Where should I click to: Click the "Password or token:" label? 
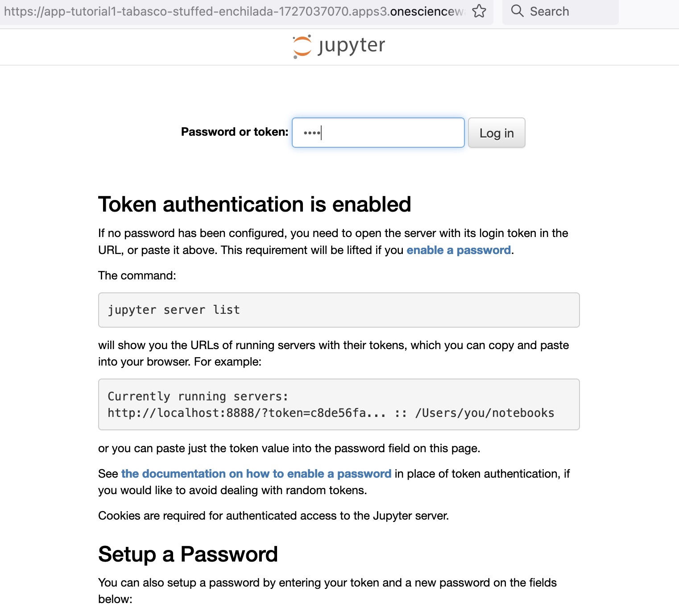coord(235,132)
